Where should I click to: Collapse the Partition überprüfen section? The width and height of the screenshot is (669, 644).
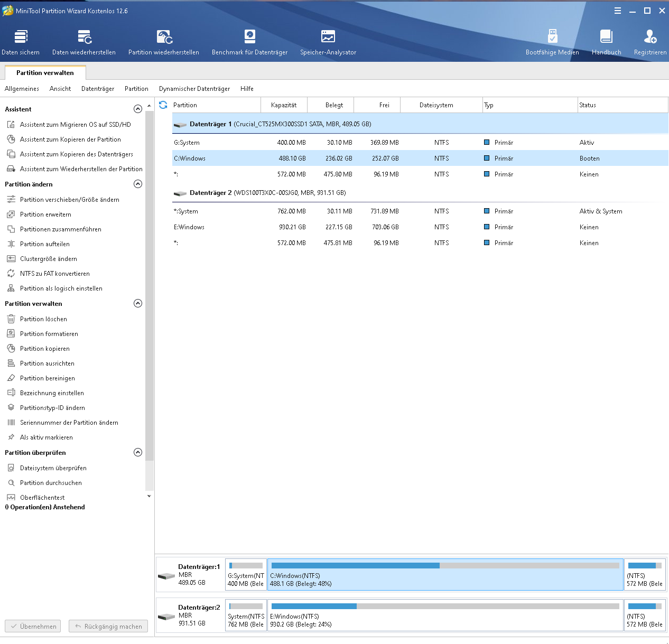pyautogui.click(x=138, y=452)
